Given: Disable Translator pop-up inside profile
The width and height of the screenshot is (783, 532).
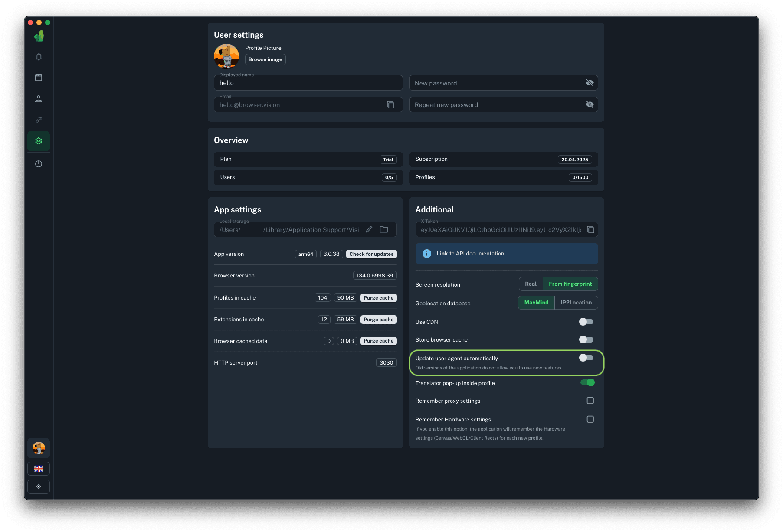Looking at the screenshot, I should (x=587, y=382).
